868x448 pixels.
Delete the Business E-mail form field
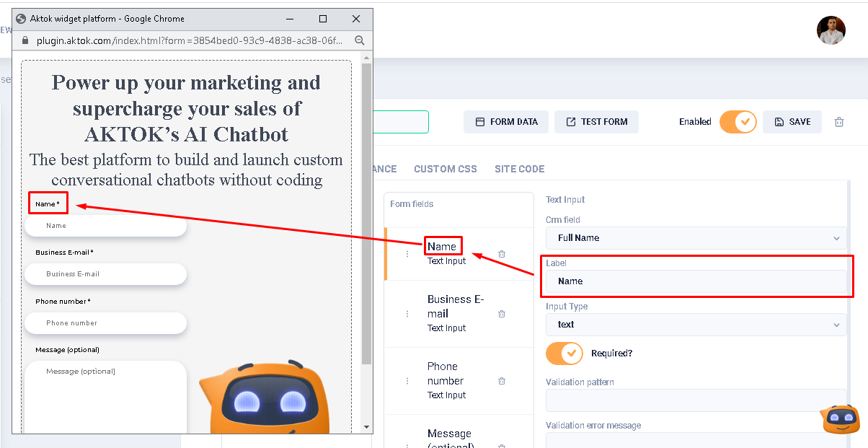[502, 314]
